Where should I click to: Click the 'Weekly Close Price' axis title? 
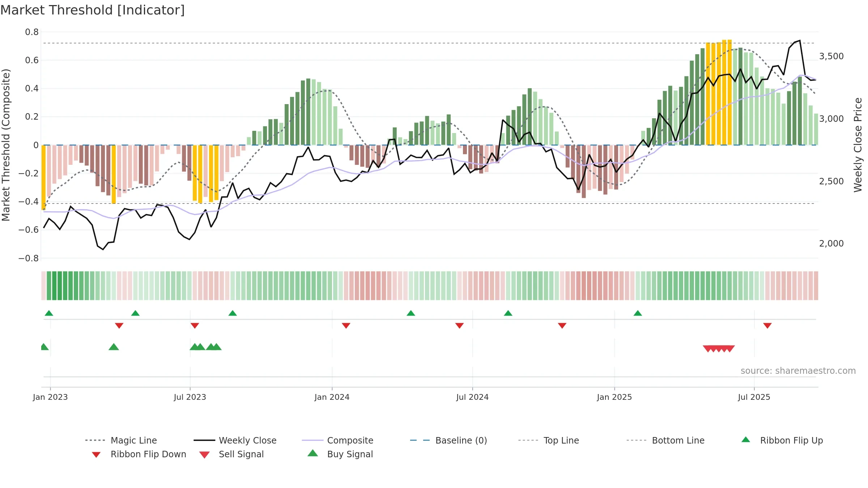(858, 145)
